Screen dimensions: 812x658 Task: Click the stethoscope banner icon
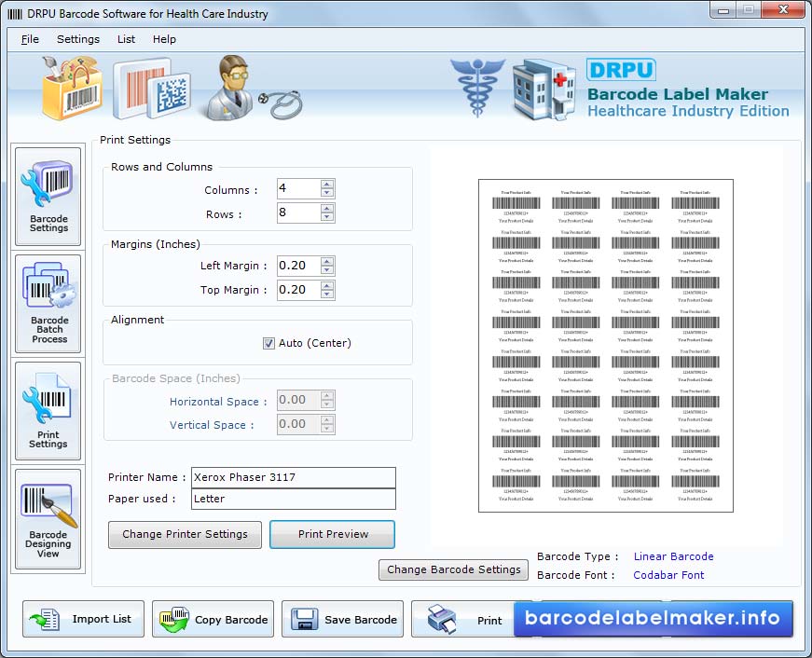click(x=281, y=103)
